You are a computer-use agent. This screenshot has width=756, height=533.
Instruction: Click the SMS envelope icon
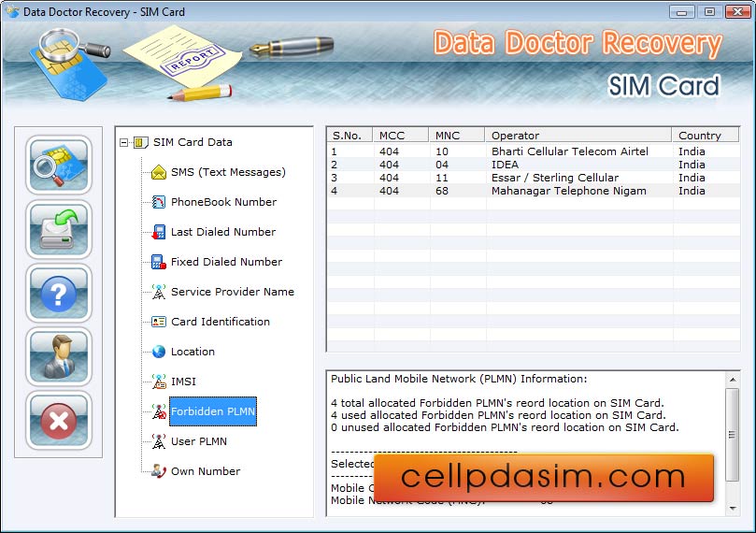(x=159, y=172)
